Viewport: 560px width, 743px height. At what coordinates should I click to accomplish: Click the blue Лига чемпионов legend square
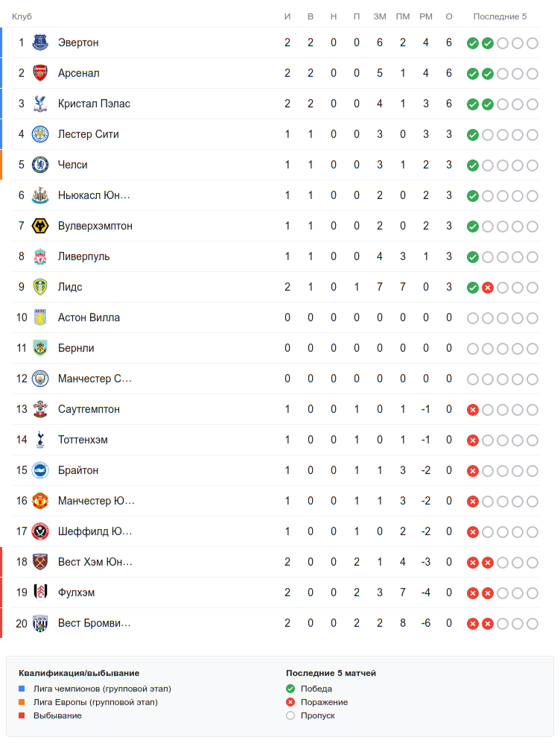point(22,689)
